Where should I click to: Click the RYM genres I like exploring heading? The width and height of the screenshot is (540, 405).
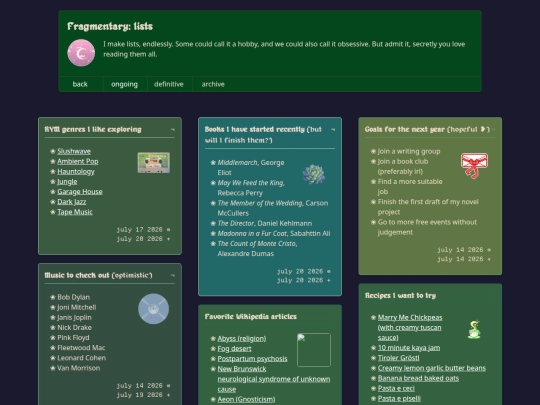pyautogui.click(x=93, y=129)
